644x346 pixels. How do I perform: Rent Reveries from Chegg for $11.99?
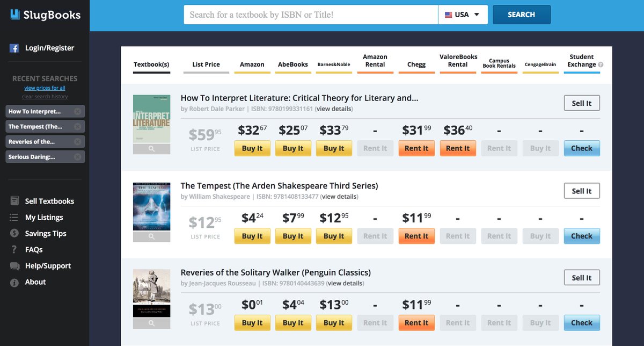click(x=416, y=323)
